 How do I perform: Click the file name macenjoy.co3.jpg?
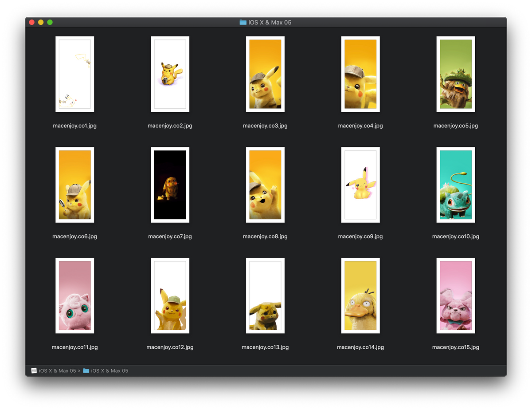(265, 126)
